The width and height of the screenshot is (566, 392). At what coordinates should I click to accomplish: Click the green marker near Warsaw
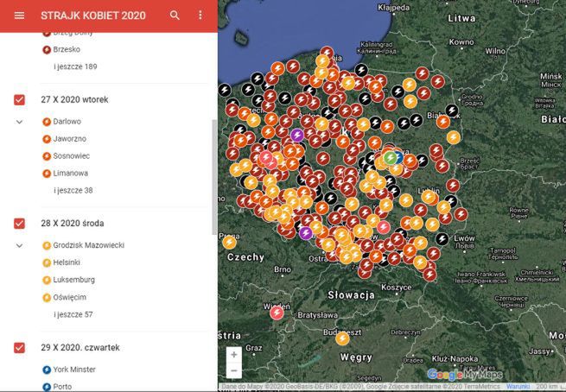390,158
